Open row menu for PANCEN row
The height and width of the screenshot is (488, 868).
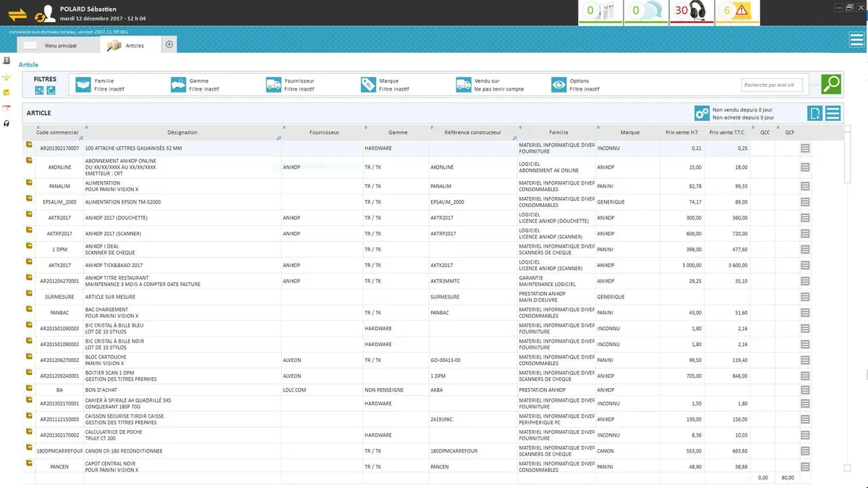pos(805,466)
